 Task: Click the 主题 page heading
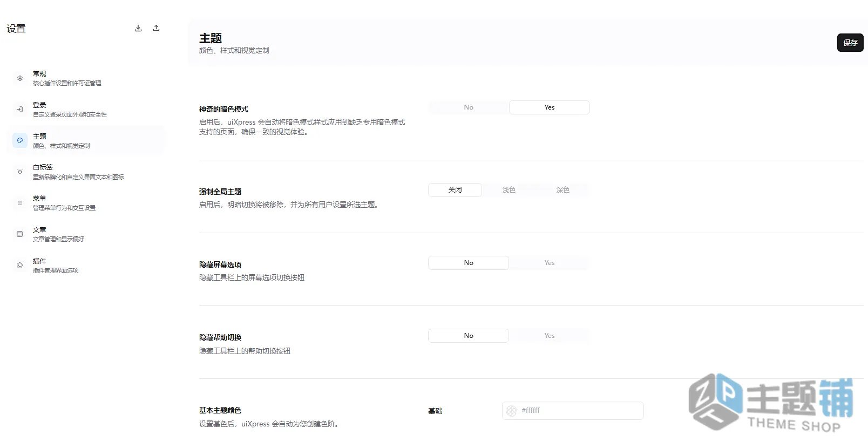click(x=211, y=38)
